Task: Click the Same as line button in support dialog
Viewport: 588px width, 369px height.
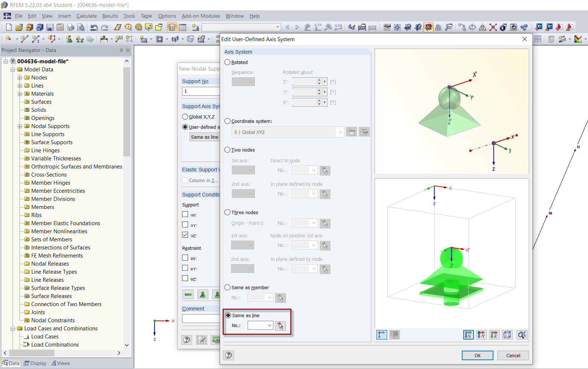Action: click(x=205, y=137)
